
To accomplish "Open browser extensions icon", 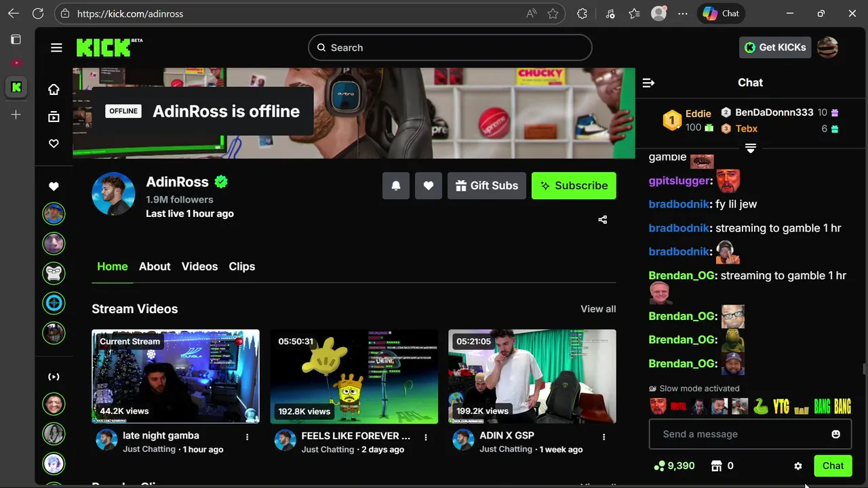I will point(582,14).
